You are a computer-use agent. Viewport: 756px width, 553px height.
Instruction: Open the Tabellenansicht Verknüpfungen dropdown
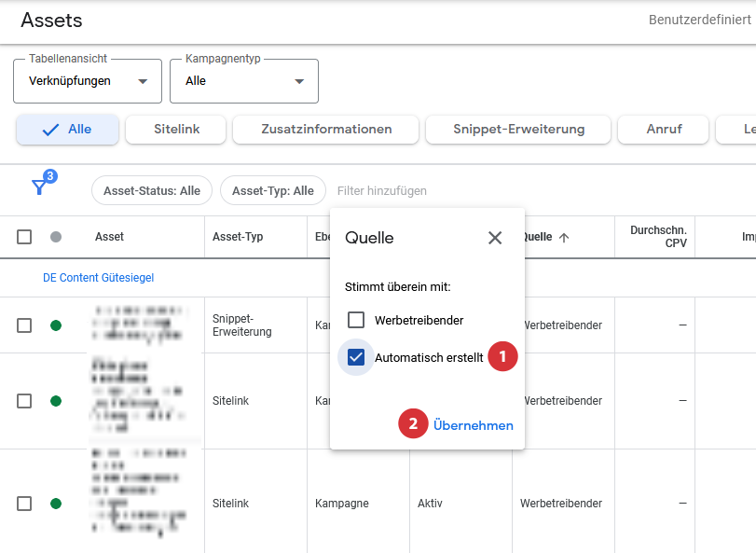pos(88,81)
